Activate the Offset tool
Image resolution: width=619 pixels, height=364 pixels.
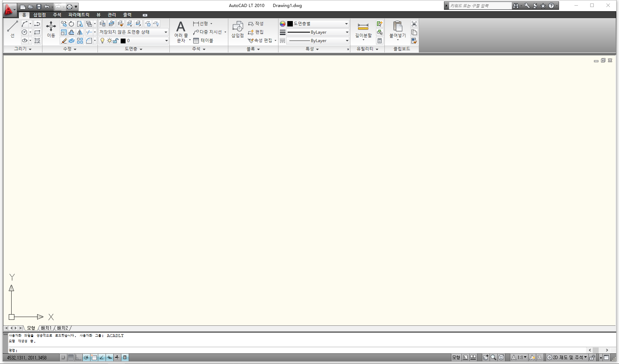72,32
